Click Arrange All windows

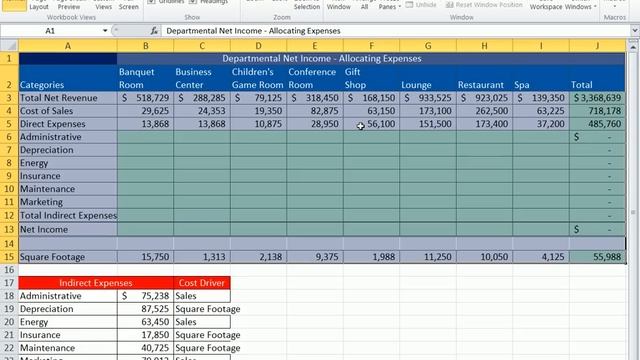pyautogui.click(x=364, y=5)
